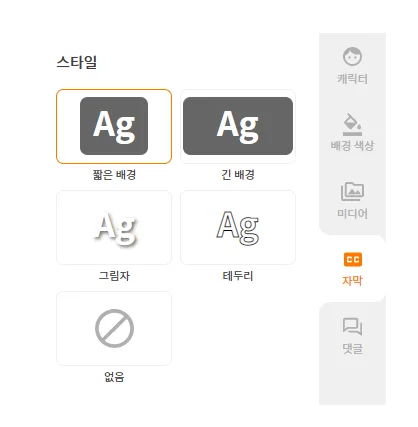Click the paint bucket background color icon
Viewport: 418px width, 427px height.
click(x=352, y=124)
